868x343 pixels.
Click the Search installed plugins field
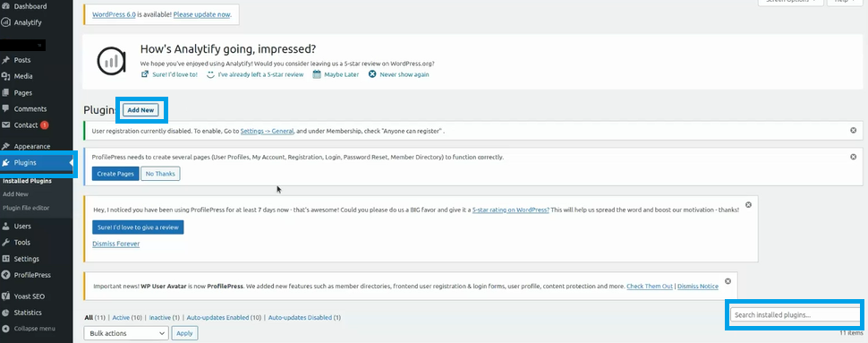pyautogui.click(x=796, y=314)
